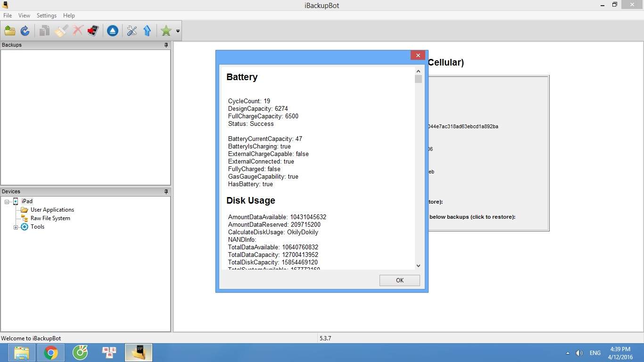Click GasGaugeCapability: true text

tap(263, 176)
